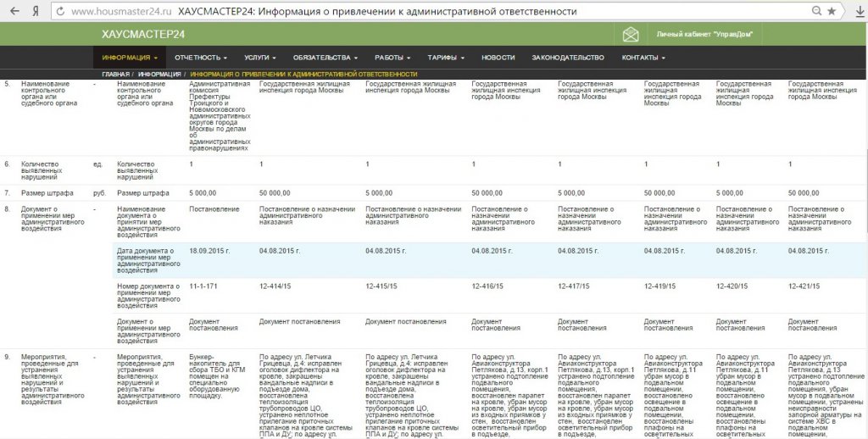Click the ХАУСМАСТЕР24 site logo
The height and width of the screenshot is (439, 868).
coord(143,34)
